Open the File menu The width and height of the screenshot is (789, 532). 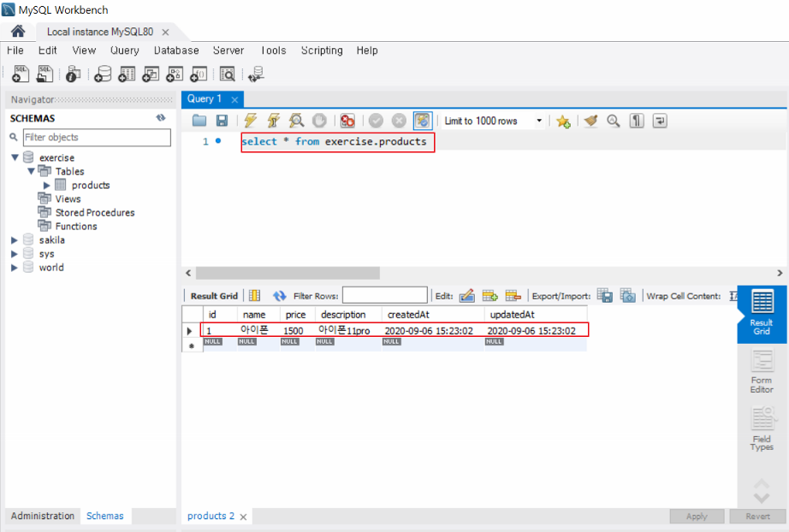15,50
